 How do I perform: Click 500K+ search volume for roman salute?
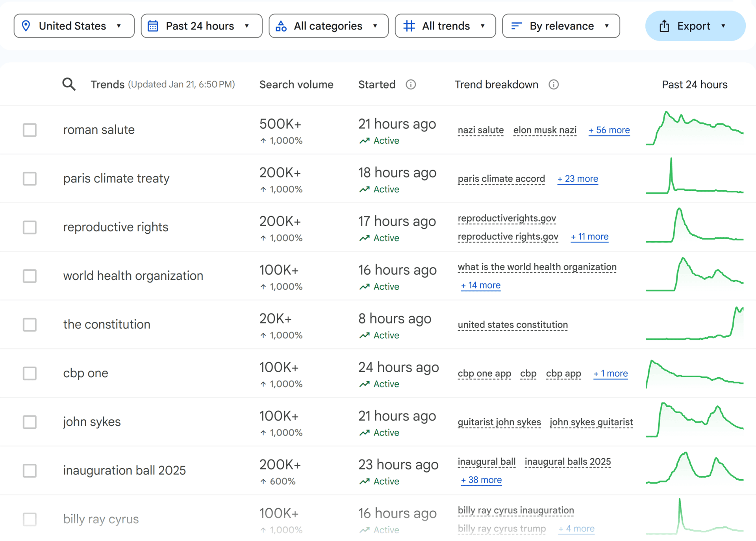point(280,124)
